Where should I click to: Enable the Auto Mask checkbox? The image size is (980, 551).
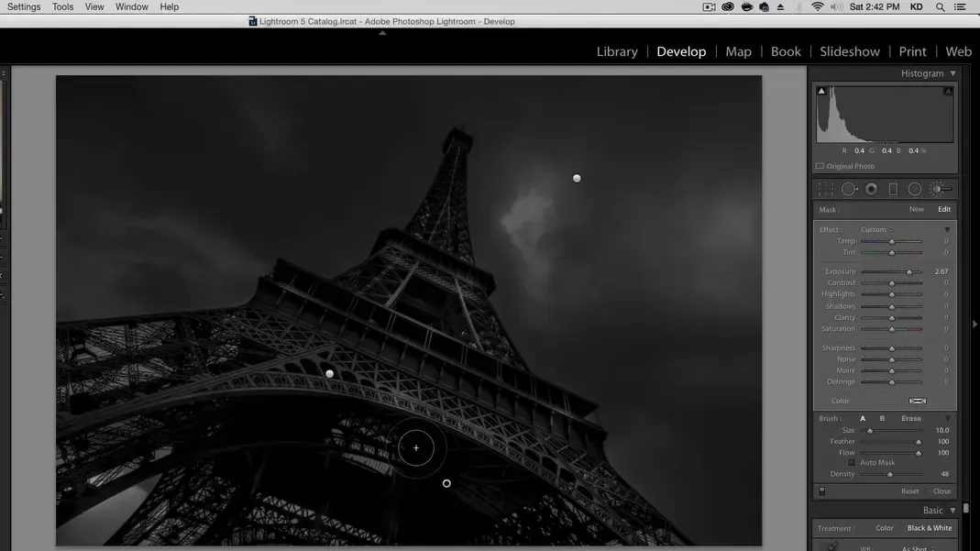pyautogui.click(x=852, y=463)
